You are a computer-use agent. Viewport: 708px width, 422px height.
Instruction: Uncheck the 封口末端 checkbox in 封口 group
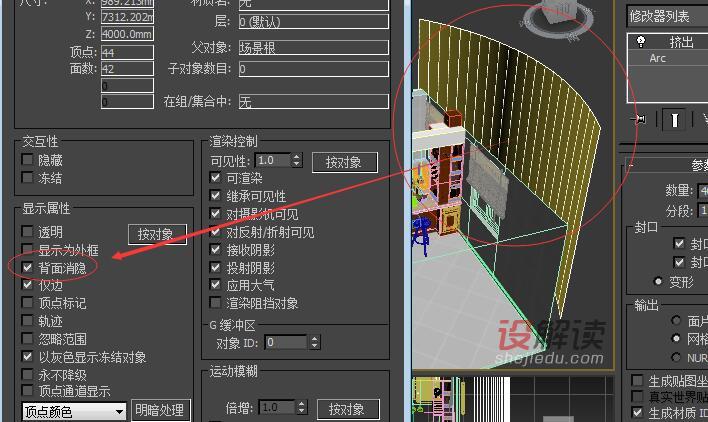679,262
